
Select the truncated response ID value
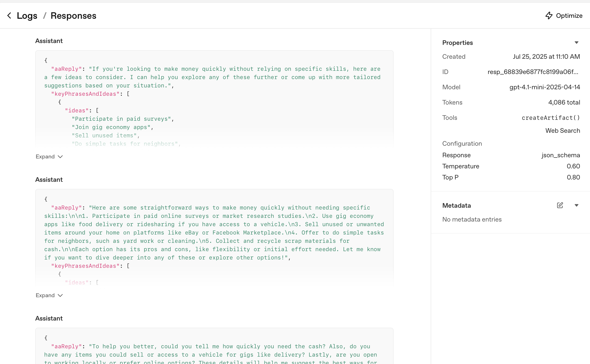pos(533,72)
